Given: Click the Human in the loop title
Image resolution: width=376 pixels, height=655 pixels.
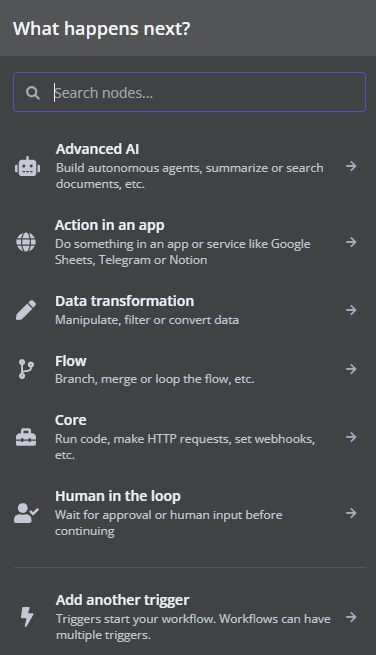Looking at the screenshot, I should click(118, 496).
